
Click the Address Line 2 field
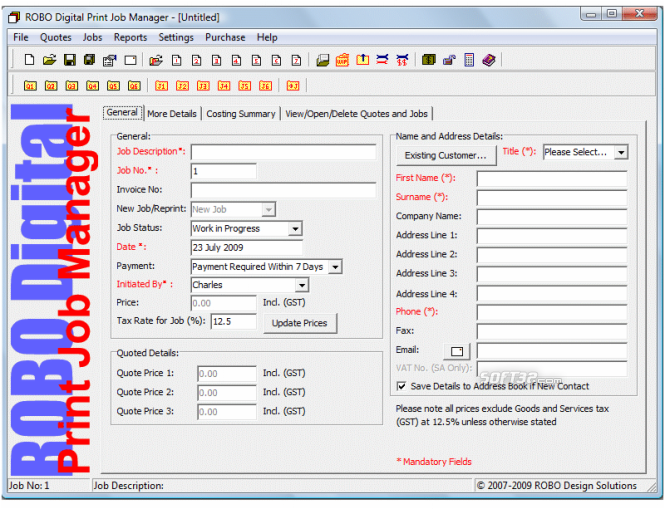(x=551, y=255)
